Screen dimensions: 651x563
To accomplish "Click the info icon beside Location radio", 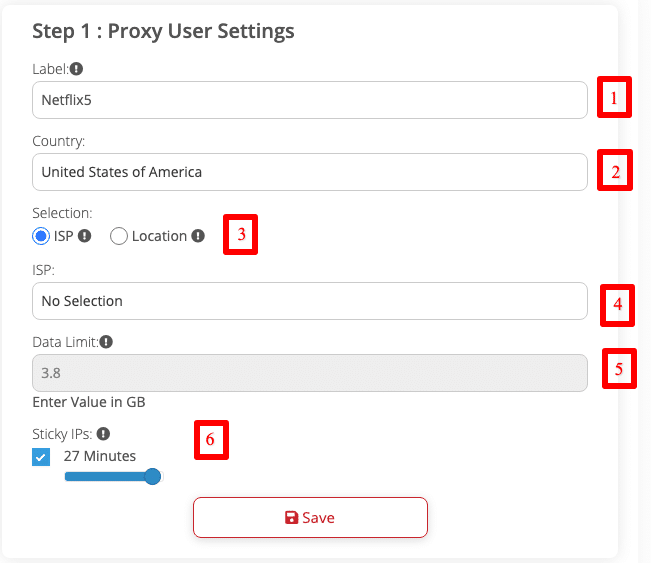I will pyautogui.click(x=198, y=236).
